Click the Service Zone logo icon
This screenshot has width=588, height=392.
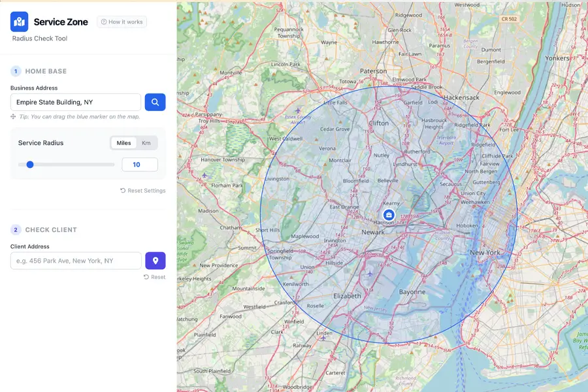pyautogui.click(x=20, y=22)
